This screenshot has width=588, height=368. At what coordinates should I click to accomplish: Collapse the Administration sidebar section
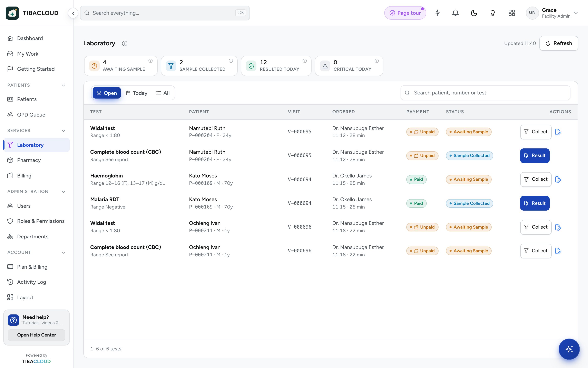(63, 192)
